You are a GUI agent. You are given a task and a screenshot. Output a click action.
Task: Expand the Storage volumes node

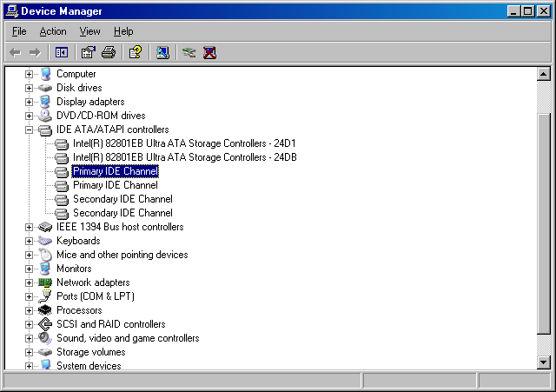pos(29,352)
